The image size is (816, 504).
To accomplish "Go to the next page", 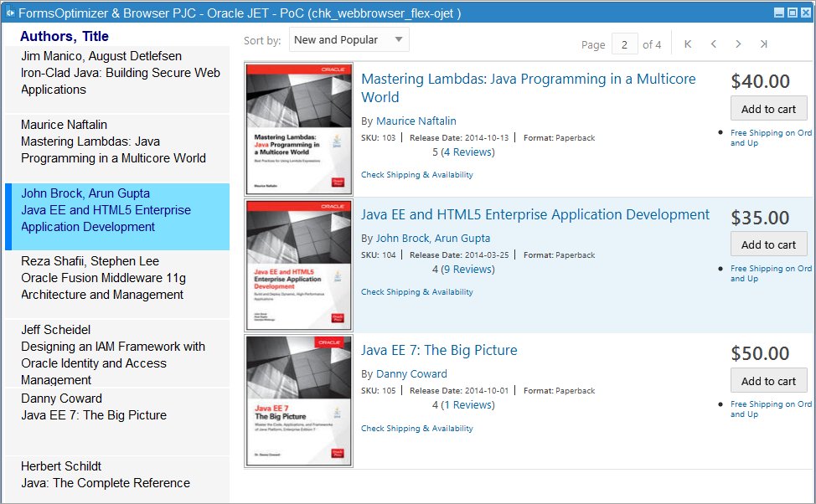I will click(x=738, y=44).
